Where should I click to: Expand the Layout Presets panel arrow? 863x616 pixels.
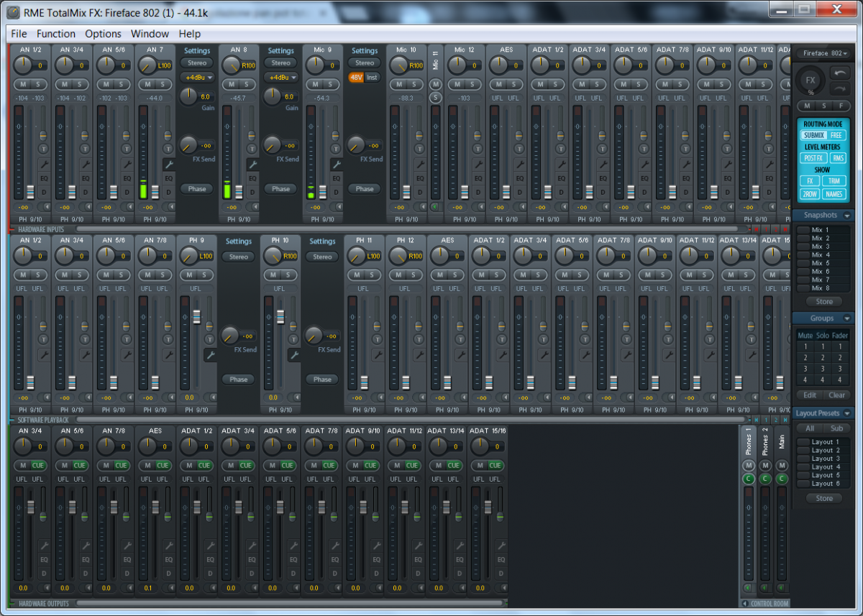click(846, 414)
